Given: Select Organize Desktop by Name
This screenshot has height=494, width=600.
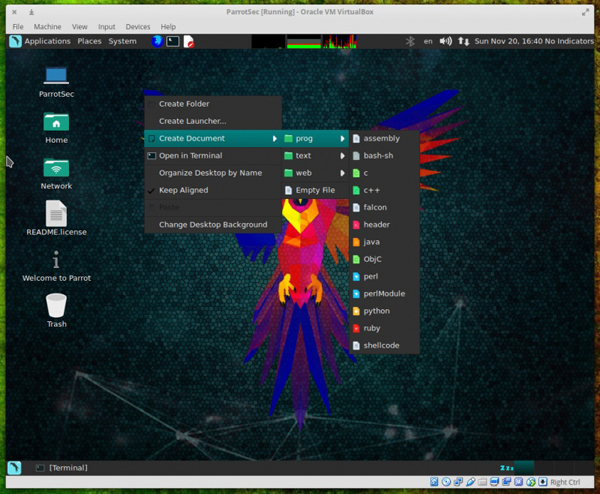Looking at the screenshot, I should point(213,173).
